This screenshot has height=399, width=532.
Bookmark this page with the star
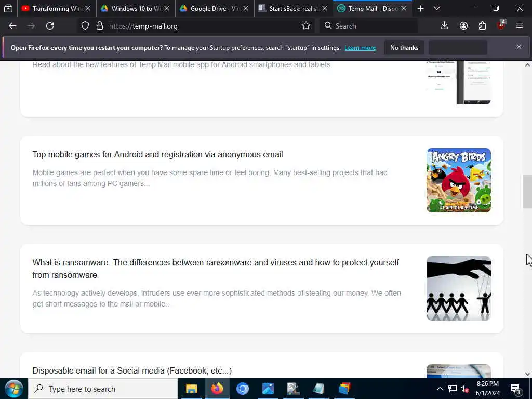(x=305, y=26)
